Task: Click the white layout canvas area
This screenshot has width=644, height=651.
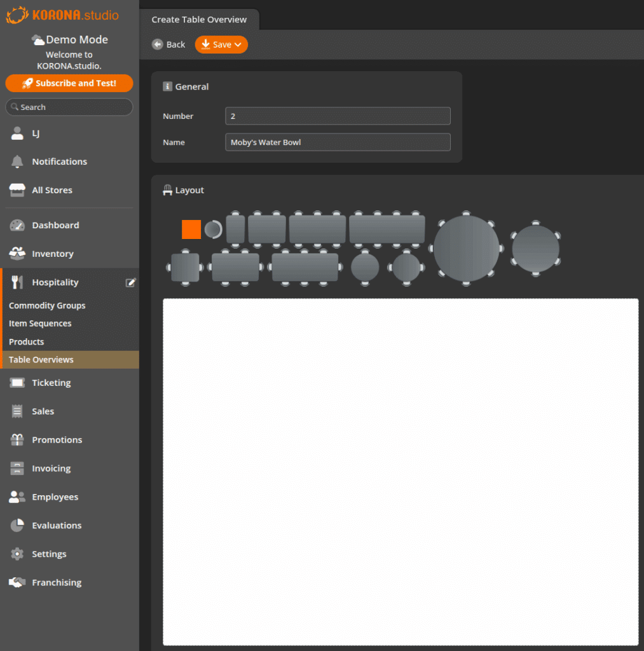Action: 401,472
